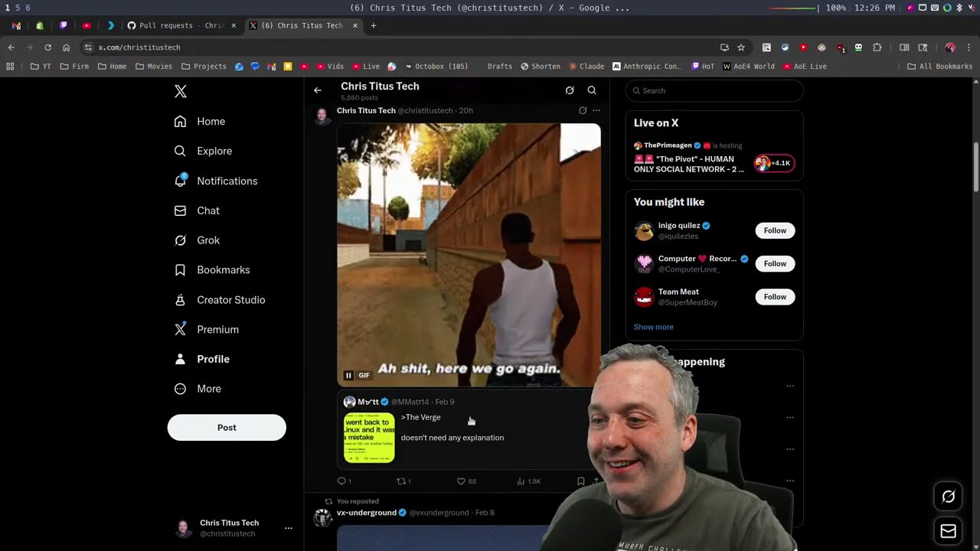Open the floating messages envelope button
The height and width of the screenshot is (551, 980).
948,531
